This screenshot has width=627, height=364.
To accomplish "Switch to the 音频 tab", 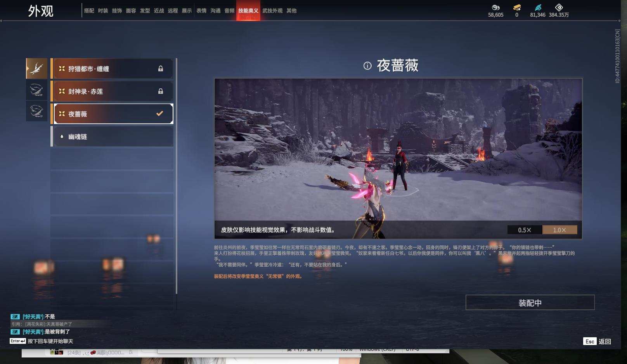I will pos(229,11).
